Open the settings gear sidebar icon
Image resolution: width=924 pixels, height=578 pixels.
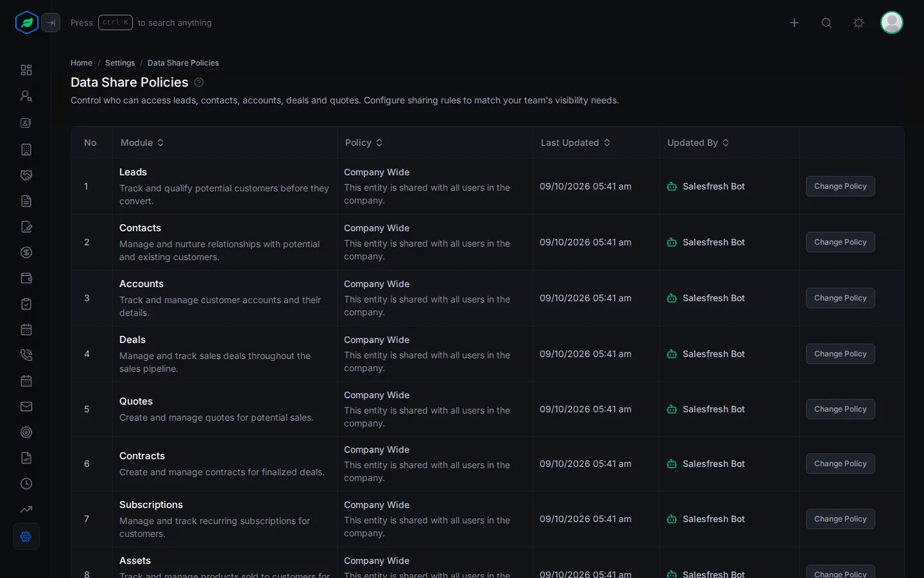pos(26,536)
